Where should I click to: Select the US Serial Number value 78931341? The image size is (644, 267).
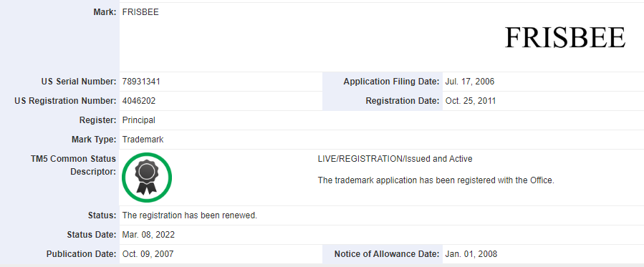coord(141,82)
